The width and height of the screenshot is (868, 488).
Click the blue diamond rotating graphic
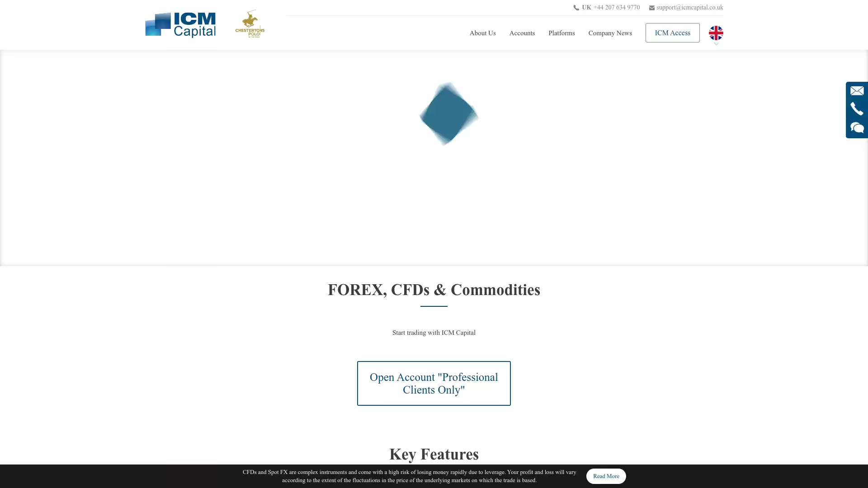point(447,113)
